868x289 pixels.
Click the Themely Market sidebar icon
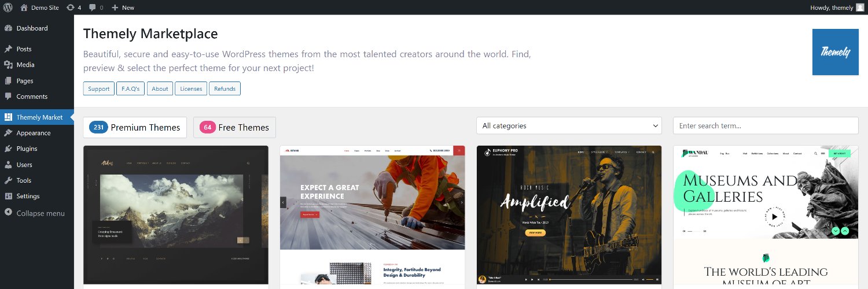coord(8,117)
